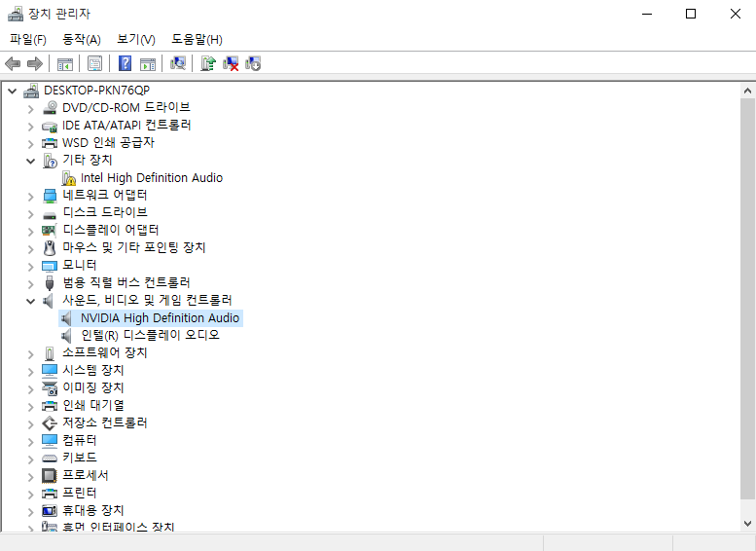This screenshot has width=756, height=551.
Task: Collapse the DESKTOP-PKN76QP root node
Action: tap(12, 91)
